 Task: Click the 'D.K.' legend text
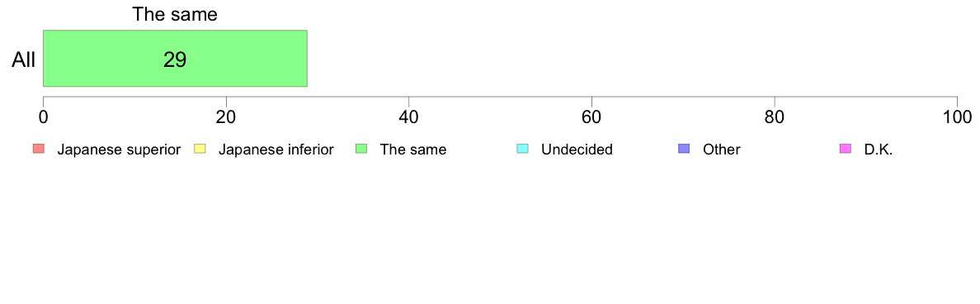[879, 150]
